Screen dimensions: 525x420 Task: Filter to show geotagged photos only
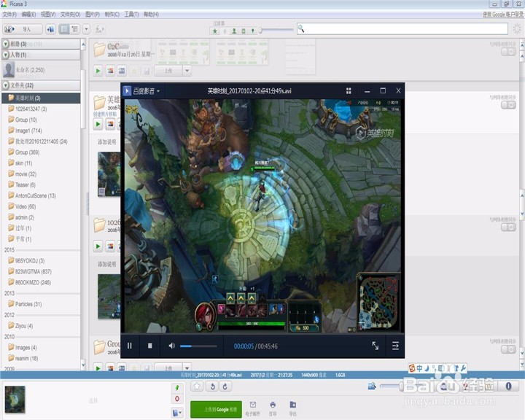click(x=253, y=31)
